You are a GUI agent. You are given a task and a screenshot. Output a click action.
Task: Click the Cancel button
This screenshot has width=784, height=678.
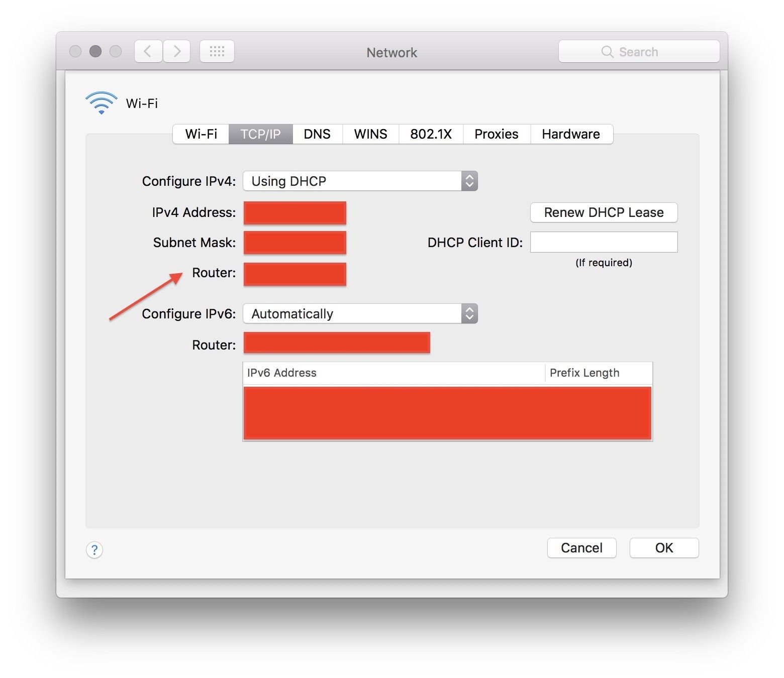(581, 547)
